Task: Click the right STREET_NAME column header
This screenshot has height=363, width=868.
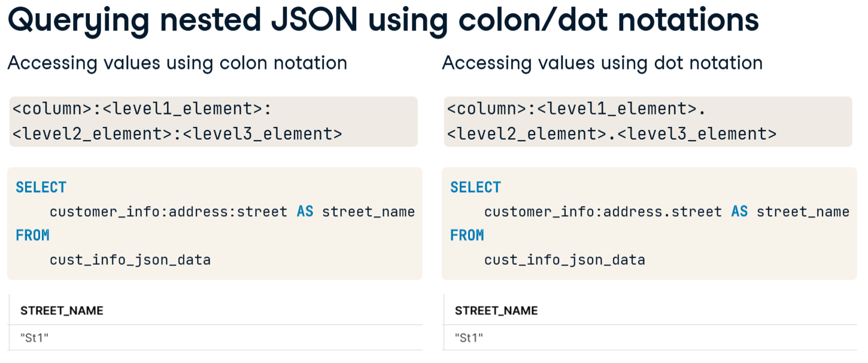Action: [x=496, y=310]
